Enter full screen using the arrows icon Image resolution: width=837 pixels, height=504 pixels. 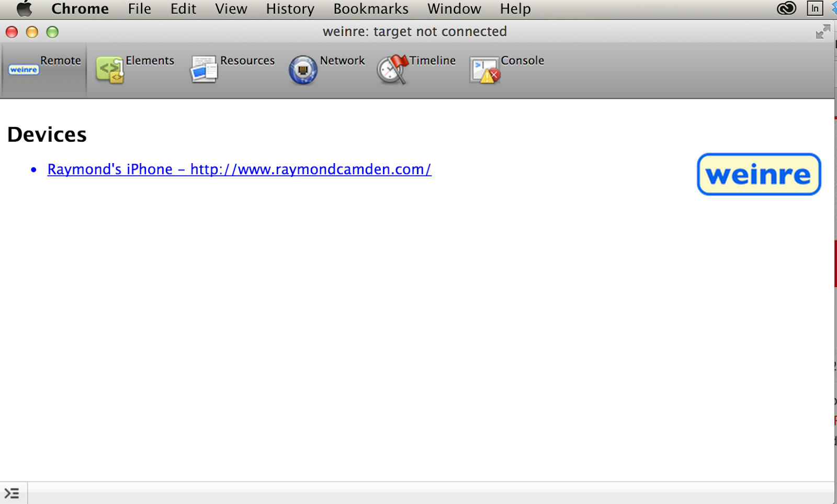point(823,32)
